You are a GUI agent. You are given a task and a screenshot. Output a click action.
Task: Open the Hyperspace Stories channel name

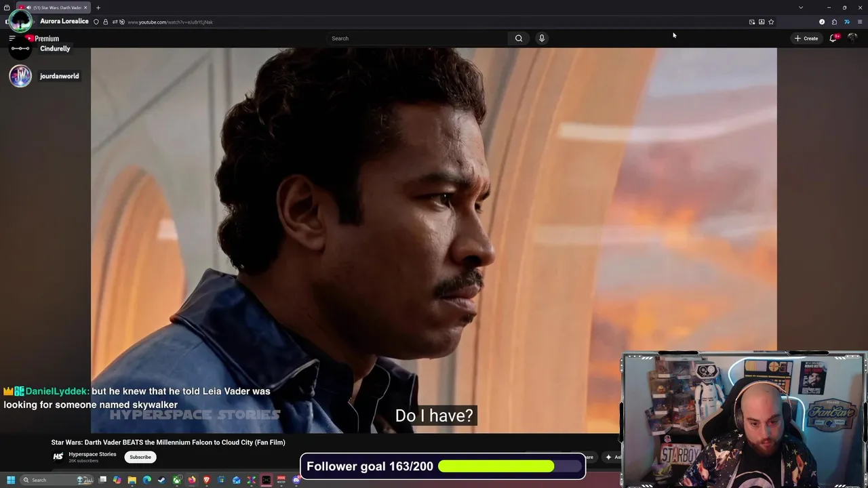(x=92, y=454)
